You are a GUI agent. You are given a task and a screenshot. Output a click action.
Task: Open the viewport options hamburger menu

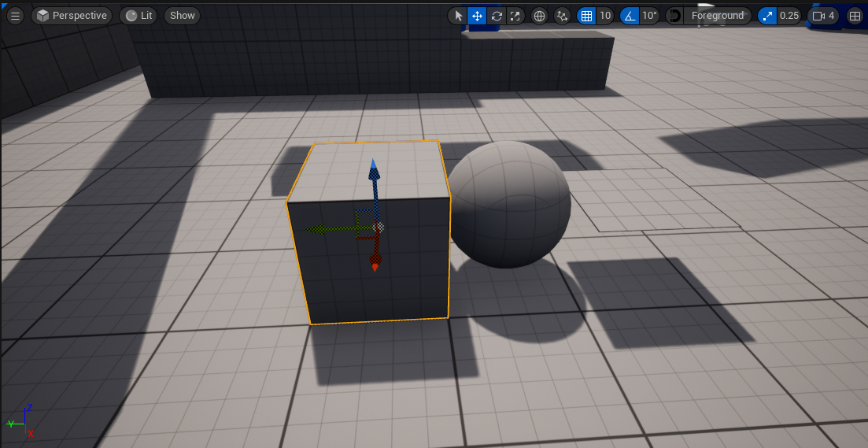pos(16,16)
